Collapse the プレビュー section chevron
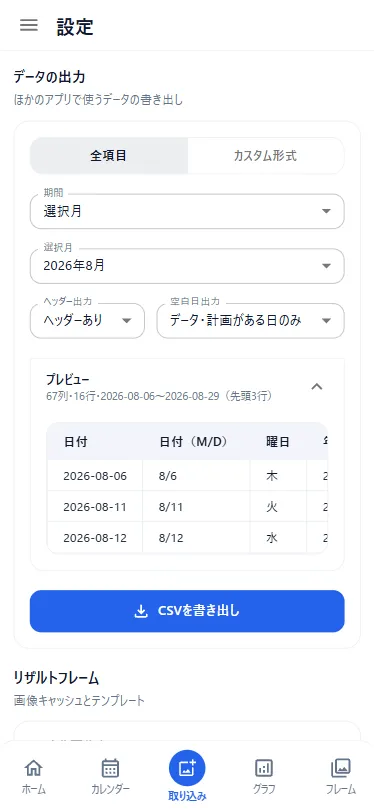This screenshot has width=374, height=810. [x=317, y=386]
